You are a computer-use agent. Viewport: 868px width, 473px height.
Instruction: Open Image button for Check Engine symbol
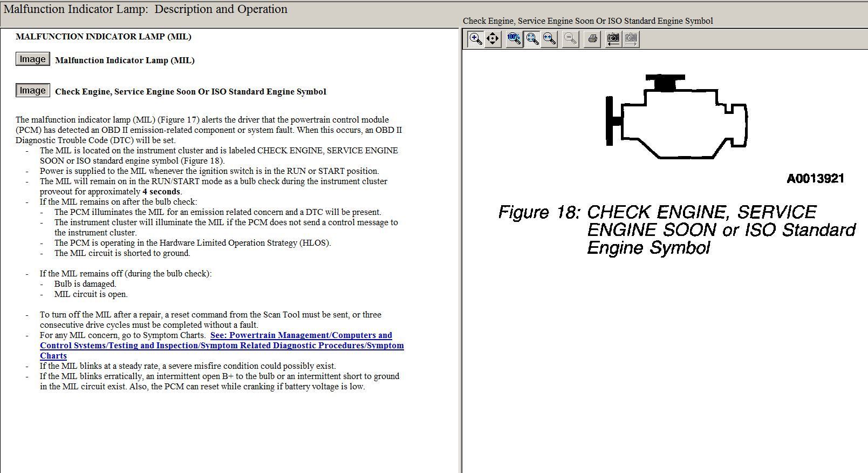(32, 91)
